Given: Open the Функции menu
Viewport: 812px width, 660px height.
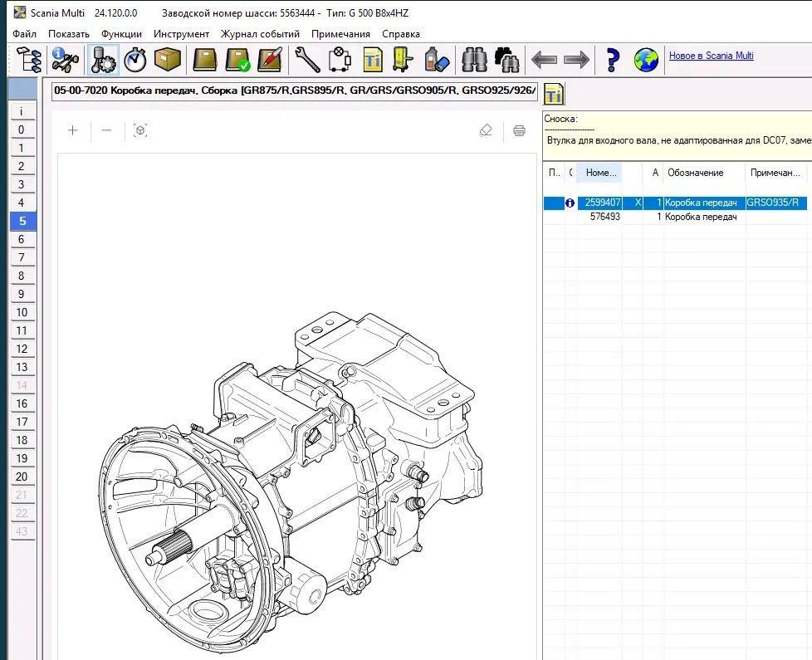Looking at the screenshot, I should pos(121,34).
